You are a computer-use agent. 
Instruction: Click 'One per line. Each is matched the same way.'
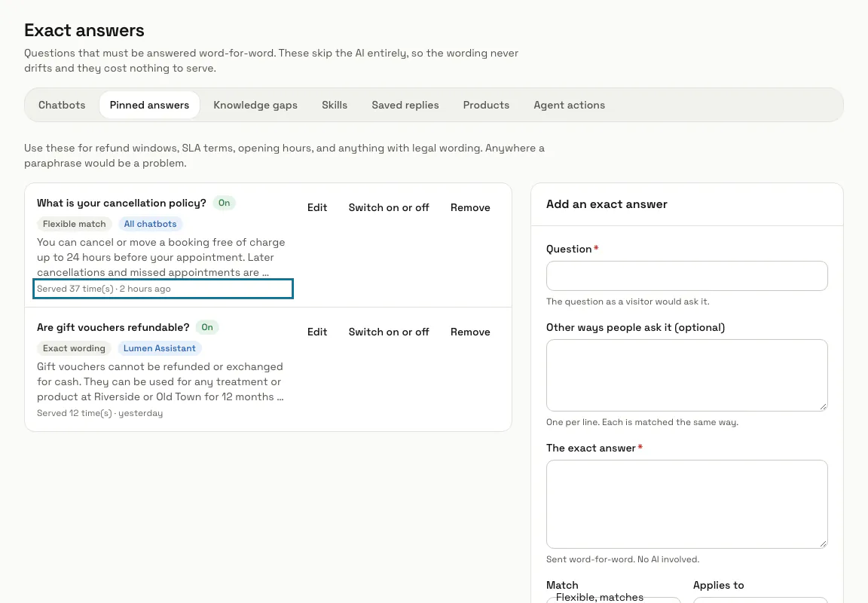click(642, 423)
